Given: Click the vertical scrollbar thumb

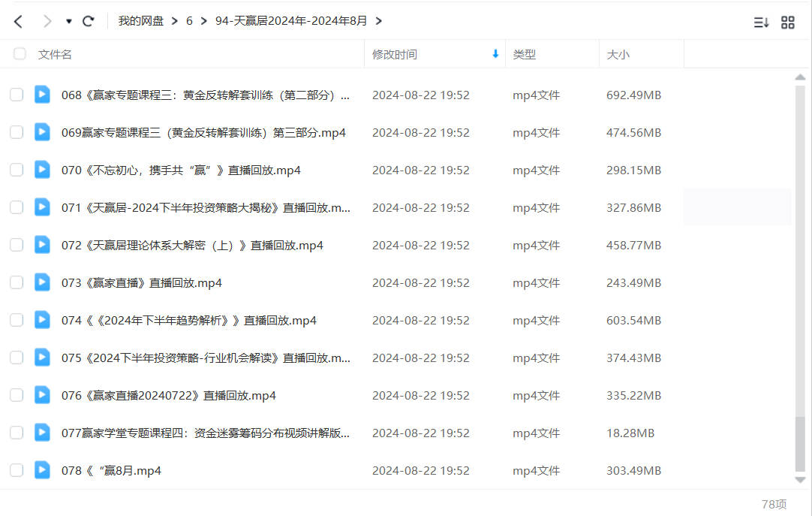Looking at the screenshot, I should (800, 443).
